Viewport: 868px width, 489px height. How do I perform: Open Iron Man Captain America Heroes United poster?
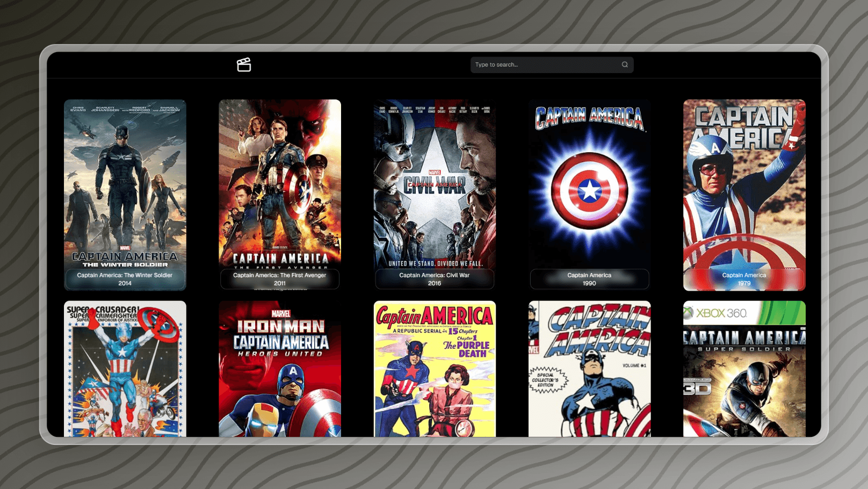(280, 369)
